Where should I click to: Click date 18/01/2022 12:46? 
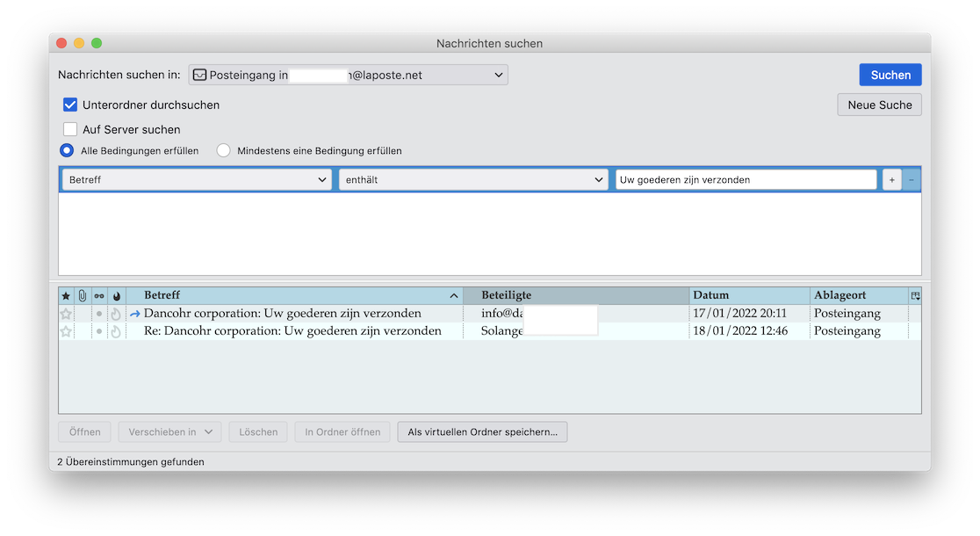[740, 331]
